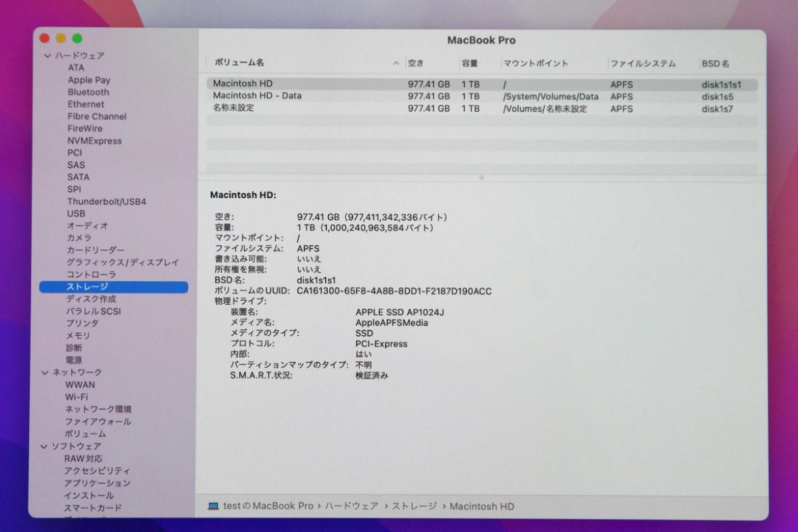Screen dimensions: 798x532
Task: Select プリンタ in the sidebar
Action: pos(82,323)
